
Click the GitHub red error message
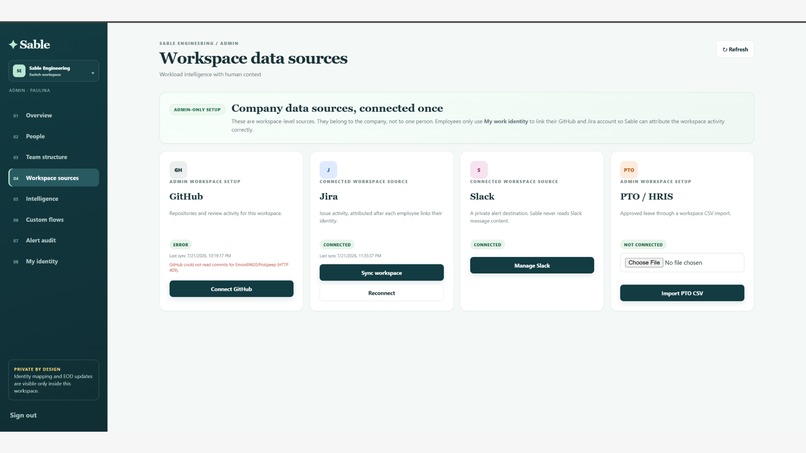pyautogui.click(x=229, y=267)
